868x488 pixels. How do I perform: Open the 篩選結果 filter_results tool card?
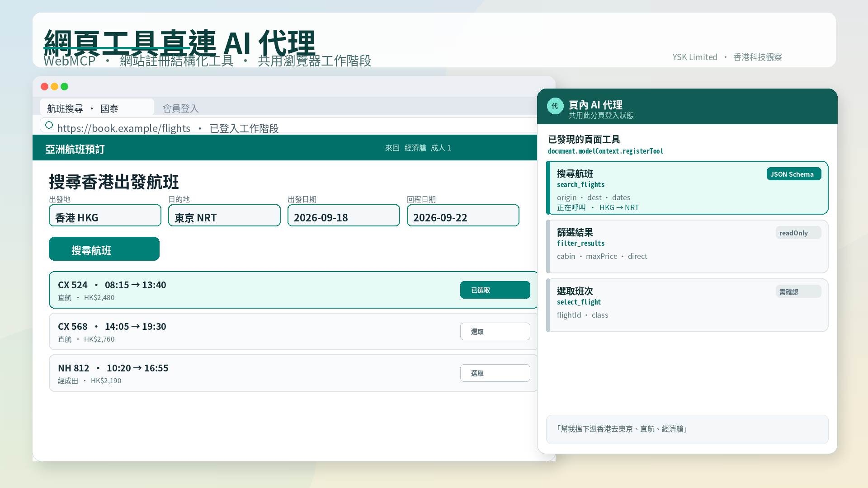point(687,247)
